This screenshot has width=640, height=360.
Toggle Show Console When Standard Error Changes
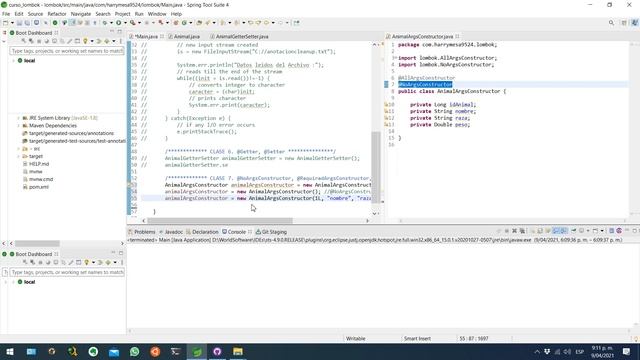click(563, 231)
